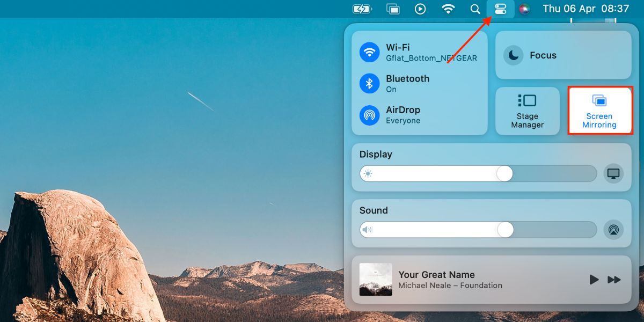Open Display options via the monitor icon

pyautogui.click(x=613, y=173)
